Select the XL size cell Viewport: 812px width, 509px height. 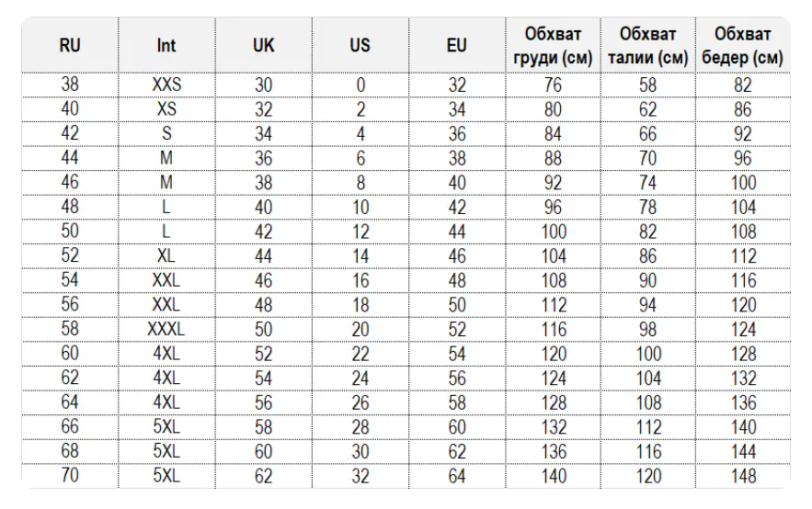tap(166, 255)
